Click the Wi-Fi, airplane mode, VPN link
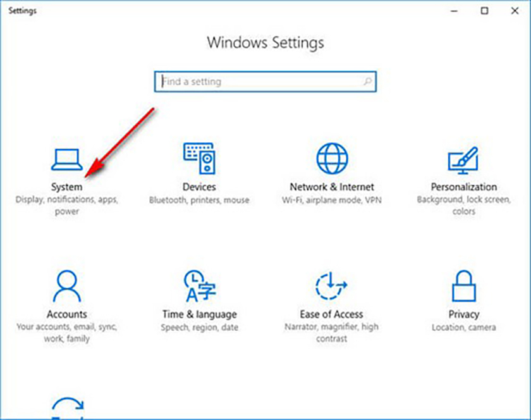531x420 pixels. (331, 200)
